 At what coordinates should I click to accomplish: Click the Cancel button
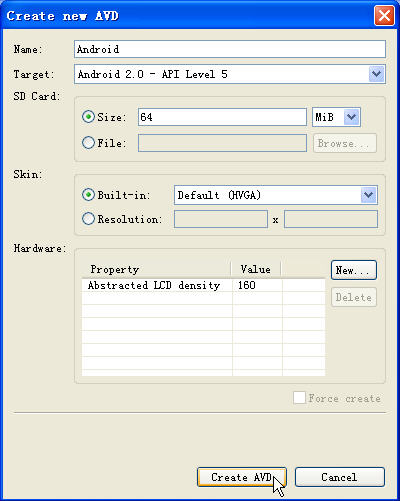pos(340,477)
